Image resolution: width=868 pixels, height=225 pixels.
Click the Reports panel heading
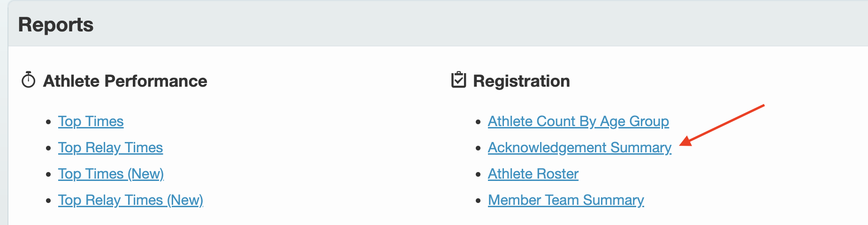click(56, 25)
